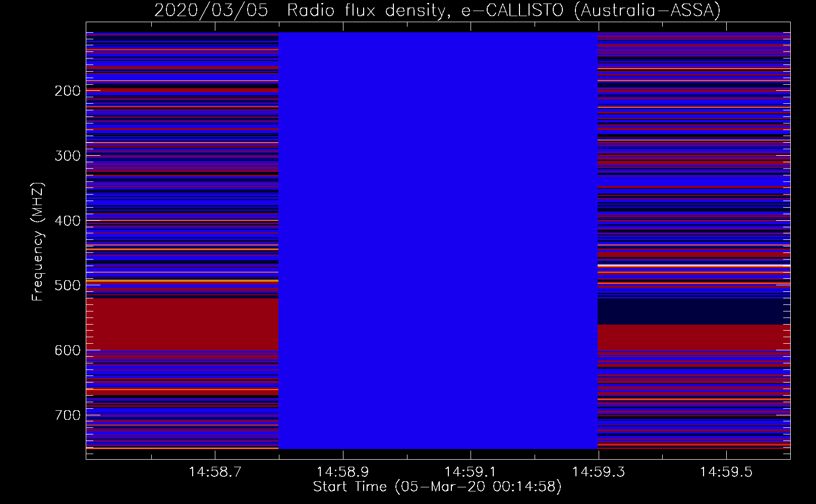Click the 14:59.1 time tick label
The width and height of the screenshot is (816, 504).
(471, 472)
